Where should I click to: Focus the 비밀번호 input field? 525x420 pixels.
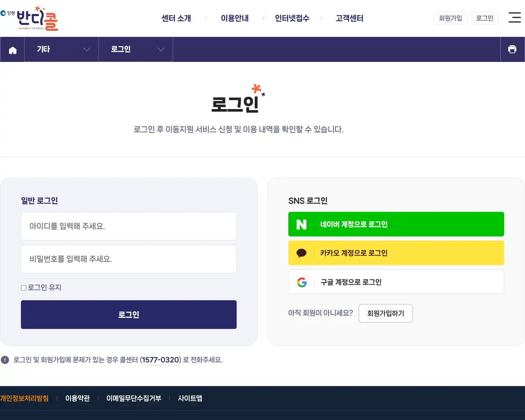point(129,259)
